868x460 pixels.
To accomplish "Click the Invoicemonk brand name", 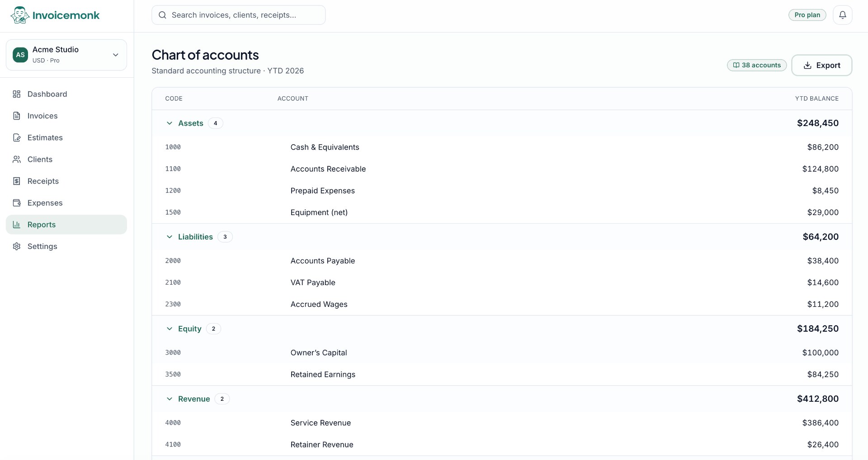I will [66, 15].
